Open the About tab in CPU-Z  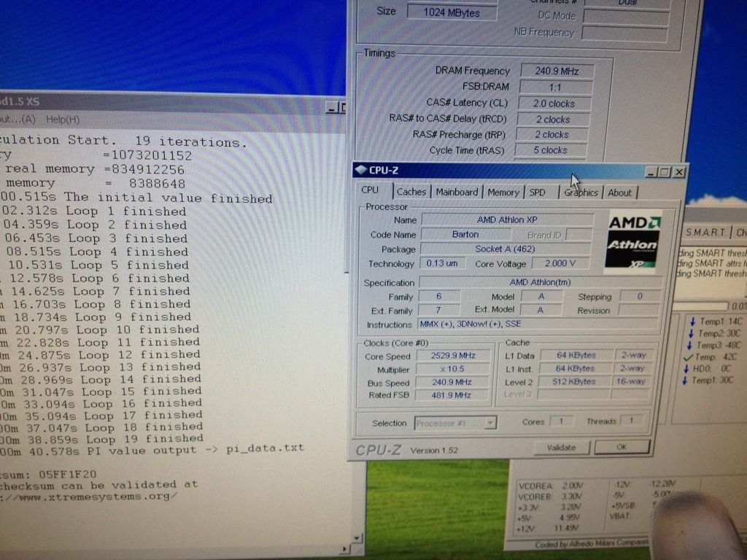(619, 192)
